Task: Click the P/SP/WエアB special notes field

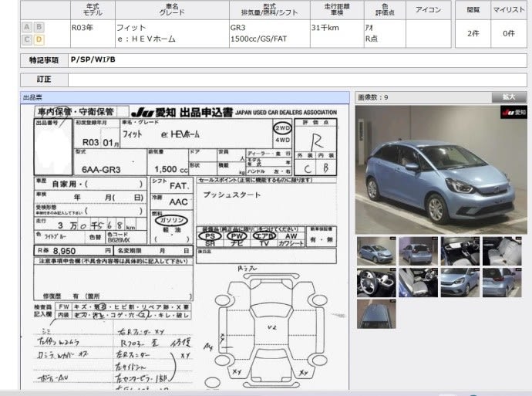Action: [298, 60]
